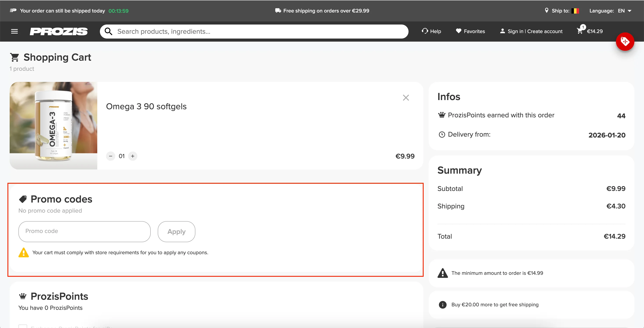
Task: Click the Prozis logo
Action: 59,32
